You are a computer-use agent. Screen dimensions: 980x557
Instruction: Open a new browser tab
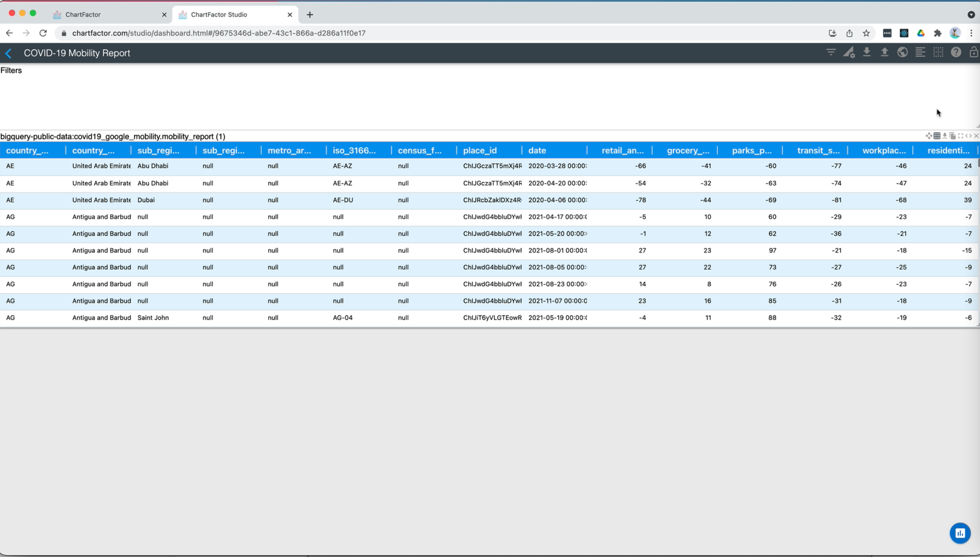(x=310, y=14)
